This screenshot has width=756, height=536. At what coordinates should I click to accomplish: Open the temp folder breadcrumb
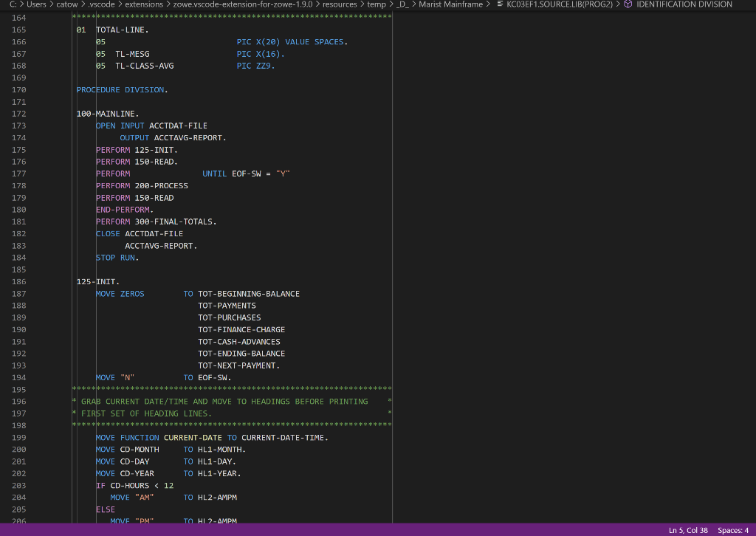pos(377,4)
